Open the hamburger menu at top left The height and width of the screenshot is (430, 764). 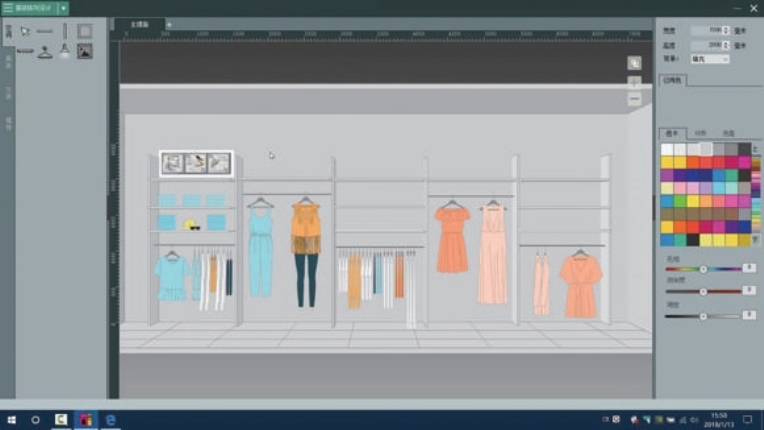tap(8, 7)
